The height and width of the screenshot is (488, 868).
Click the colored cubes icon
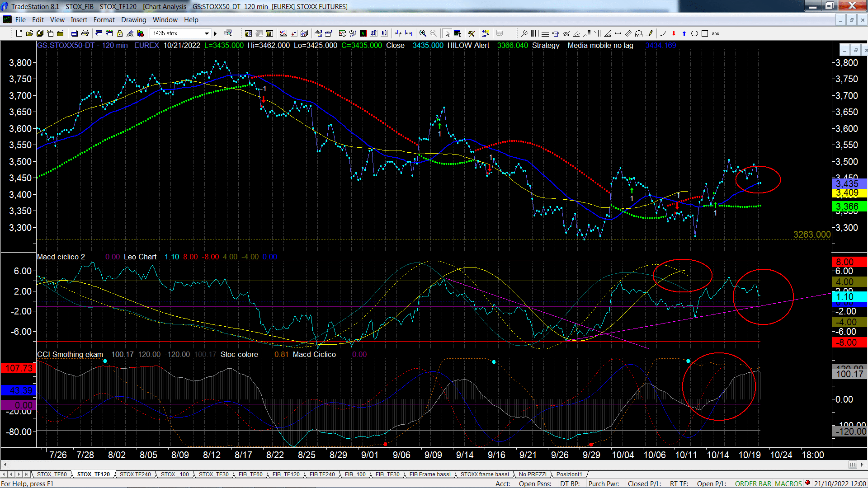140,33
